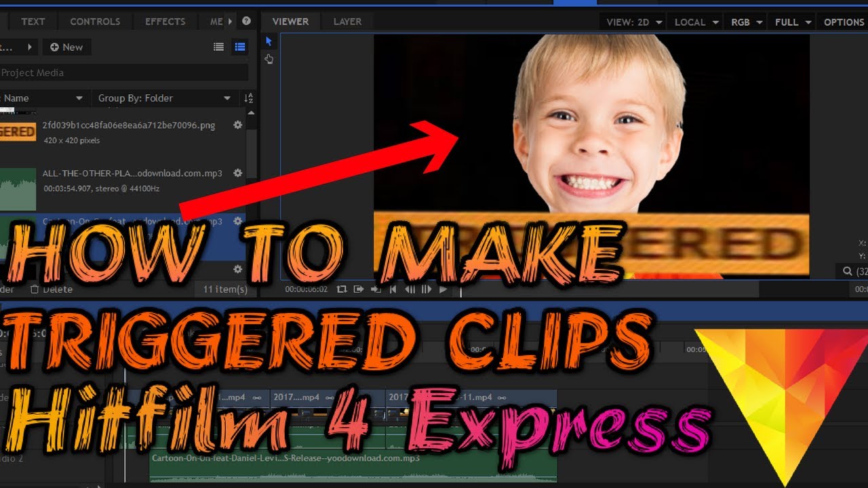Image resolution: width=868 pixels, height=488 pixels.
Task: Select the ALL-THE-OTHER-PLA mp3 waveform thumbnail
Action: [18, 189]
